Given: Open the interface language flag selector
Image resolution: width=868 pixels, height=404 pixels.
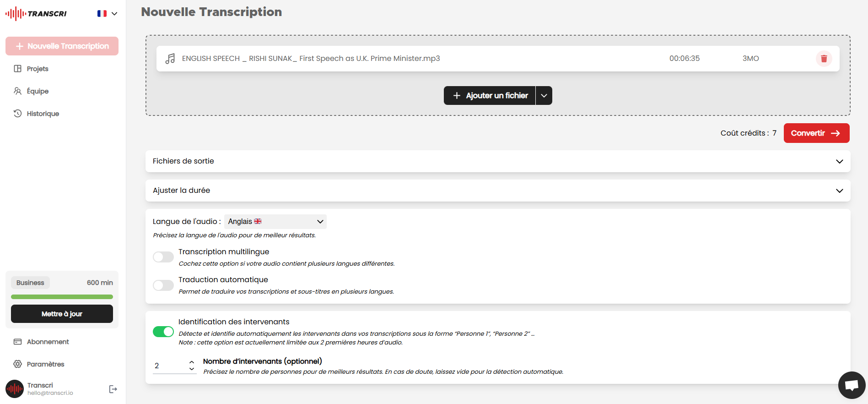Looking at the screenshot, I should [x=108, y=14].
